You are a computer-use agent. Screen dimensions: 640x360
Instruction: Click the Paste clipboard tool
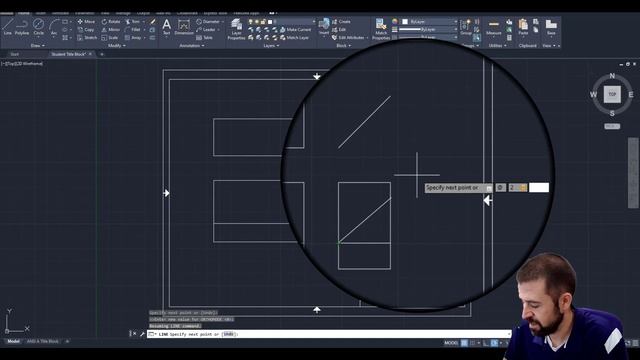tap(523, 27)
